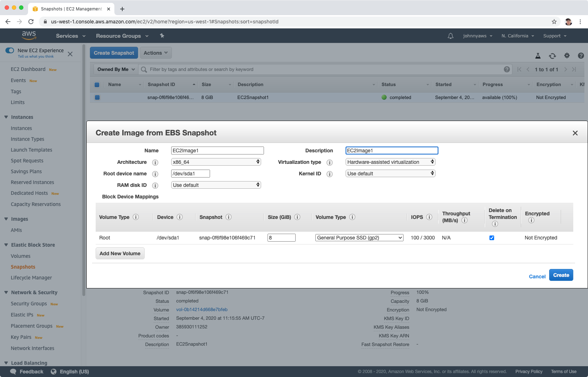Show info for Device column
Viewport: 588px width, 377px height.
[x=179, y=217]
